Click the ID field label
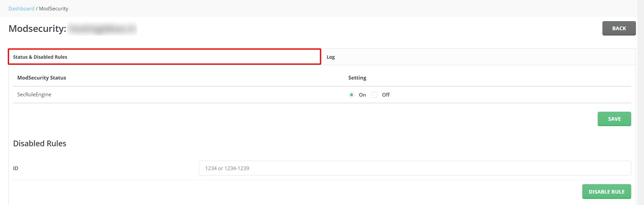The height and width of the screenshot is (205, 644). (15, 168)
